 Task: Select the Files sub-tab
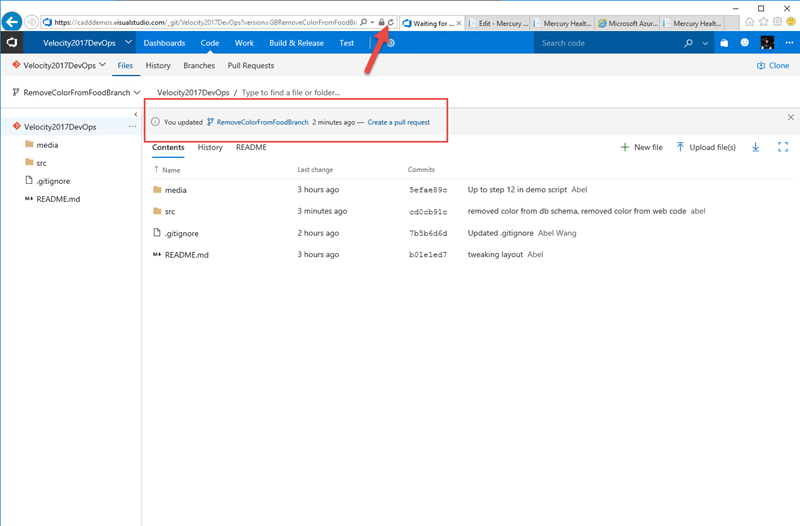[125, 65]
